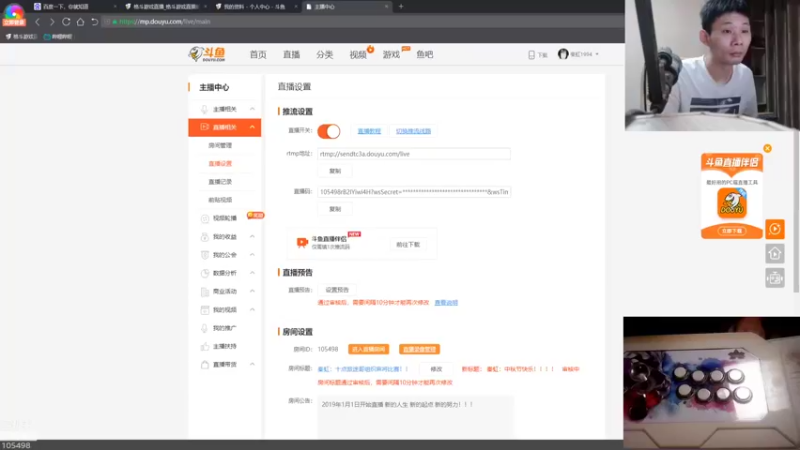This screenshot has height=450, width=800.
Task: Click the browser forward arrow
Action: pos(52,22)
